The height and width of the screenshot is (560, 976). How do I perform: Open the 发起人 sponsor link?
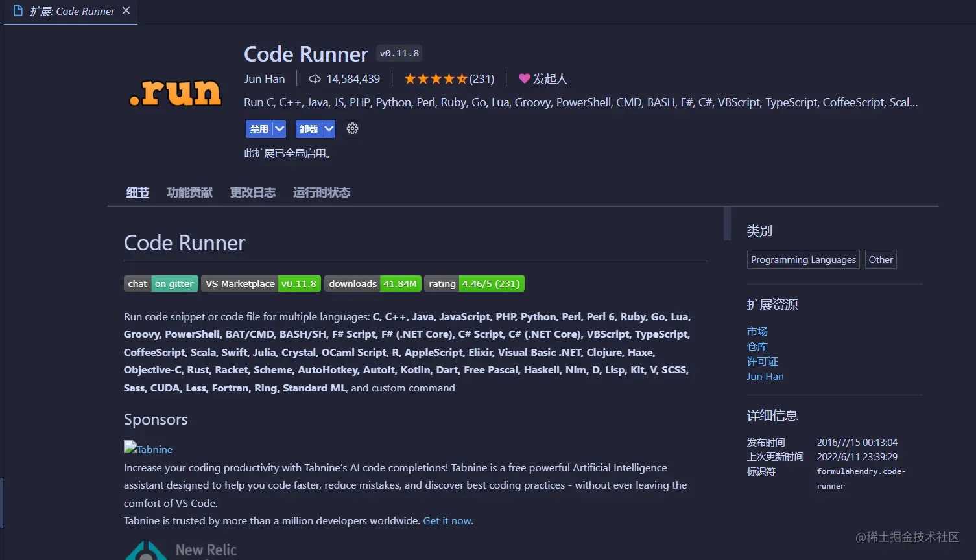pyautogui.click(x=550, y=79)
